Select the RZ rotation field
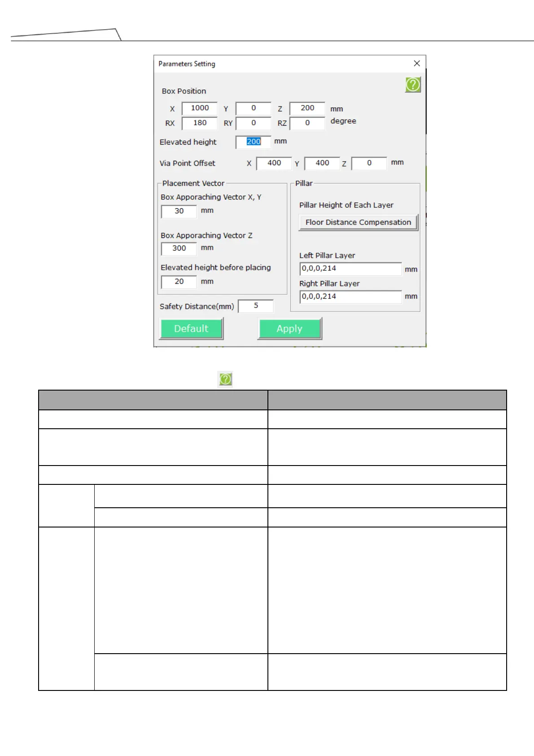 [307, 123]
